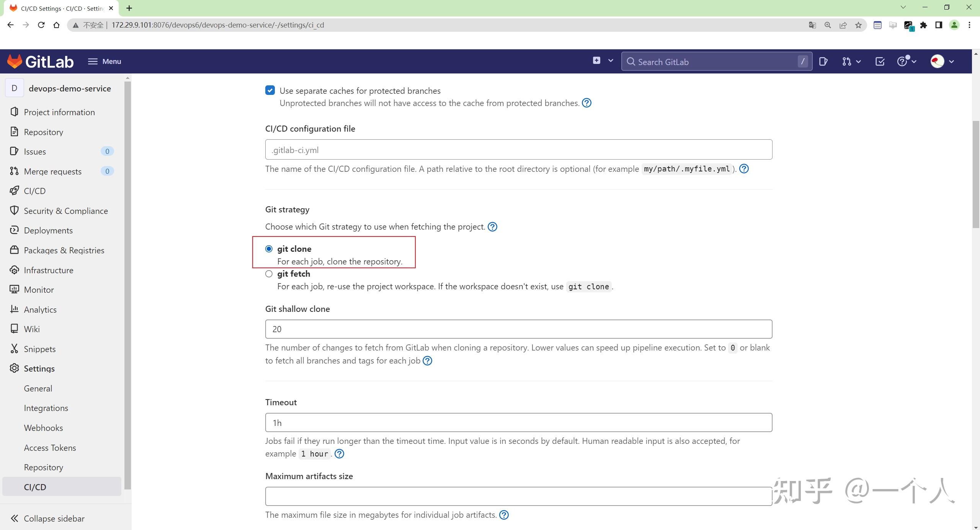Open the Merge requests sidebar item

point(52,171)
